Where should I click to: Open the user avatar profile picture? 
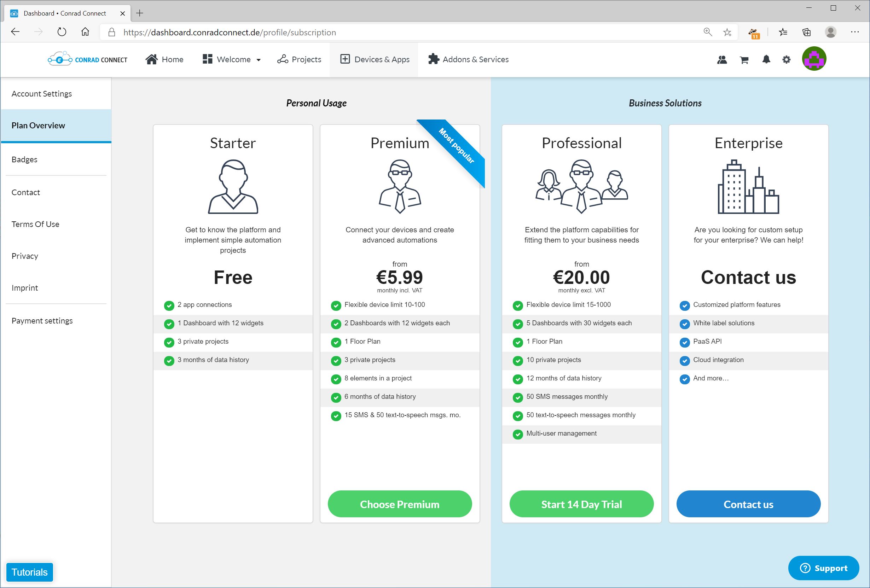(814, 59)
